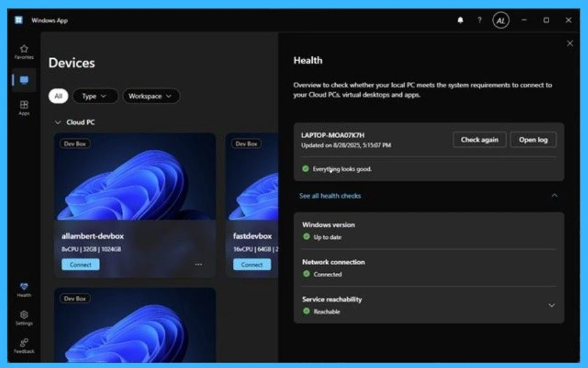588x368 pixels.
Task: Collapse the Cloud PC device group
Action: click(x=58, y=122)
